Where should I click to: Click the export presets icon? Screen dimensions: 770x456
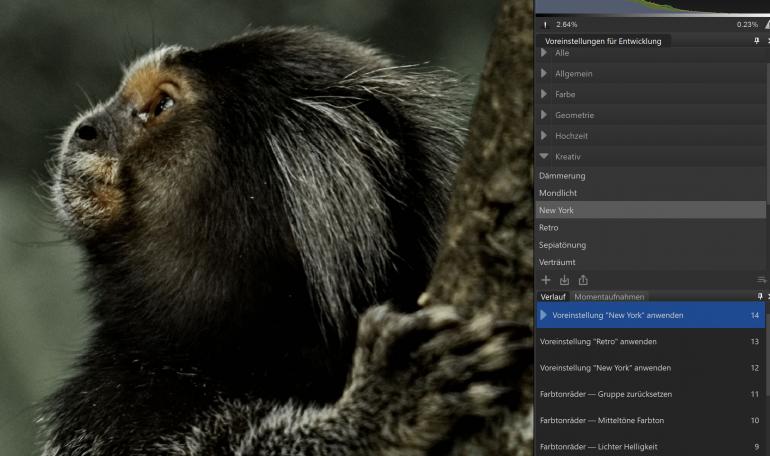[583, 280]
